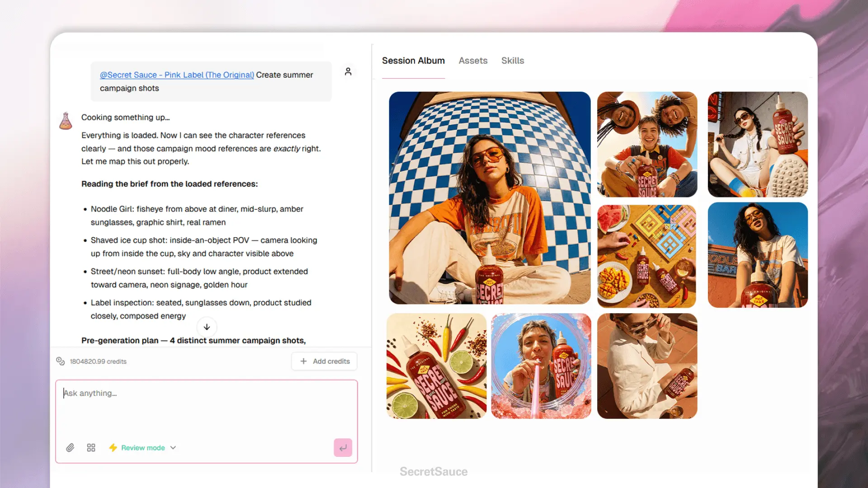The height and width of the screenshot is (488, 868).
Task: Click the plus icon in Add credits
Action: click(x=304, y=361)
